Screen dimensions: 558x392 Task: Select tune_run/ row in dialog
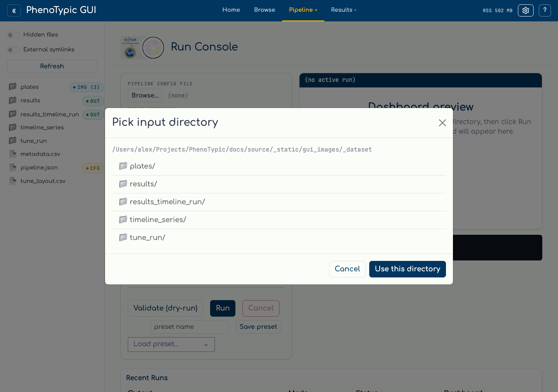(x=279, y=238)
